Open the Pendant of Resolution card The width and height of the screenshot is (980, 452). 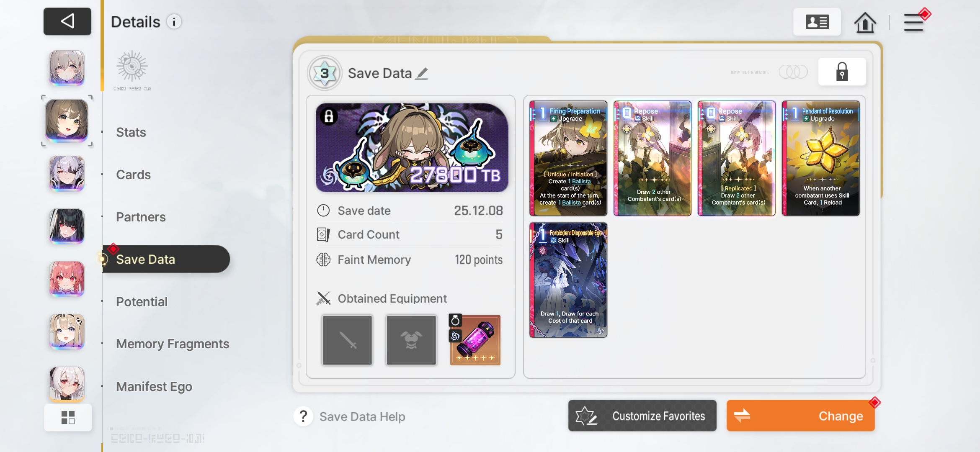coord(820,158)
